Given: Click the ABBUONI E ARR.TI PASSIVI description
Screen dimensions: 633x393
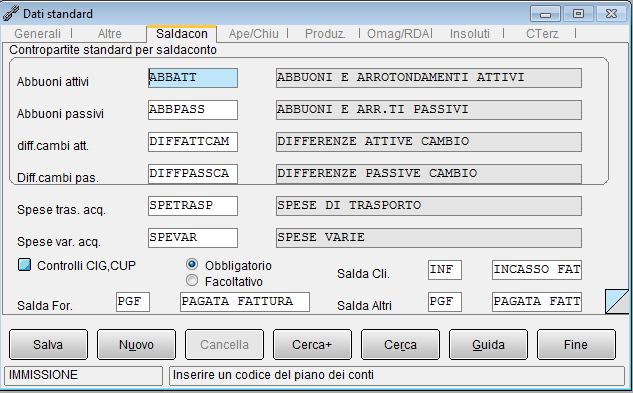Looking at the screenshot, I should point(429,110).
